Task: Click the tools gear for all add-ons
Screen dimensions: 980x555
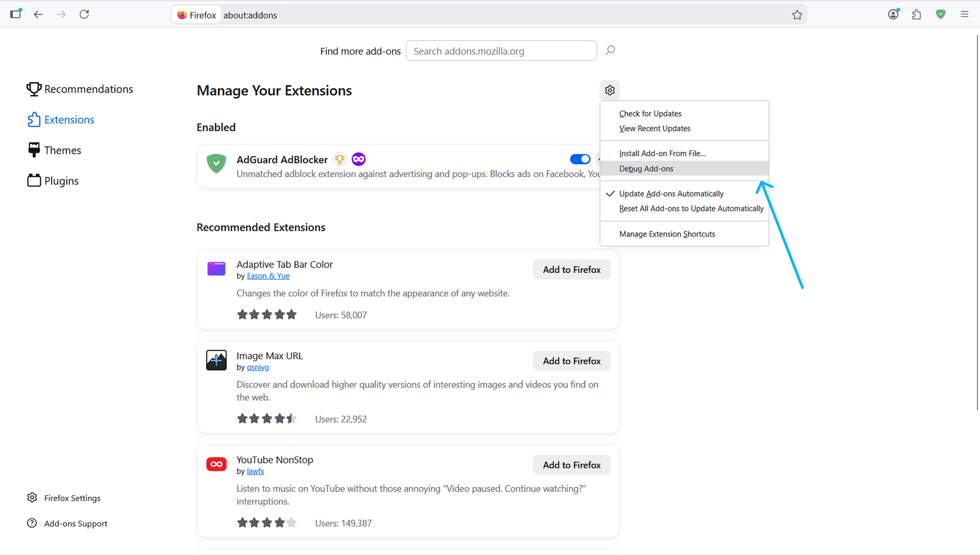Action: click(x=610, y=90)
